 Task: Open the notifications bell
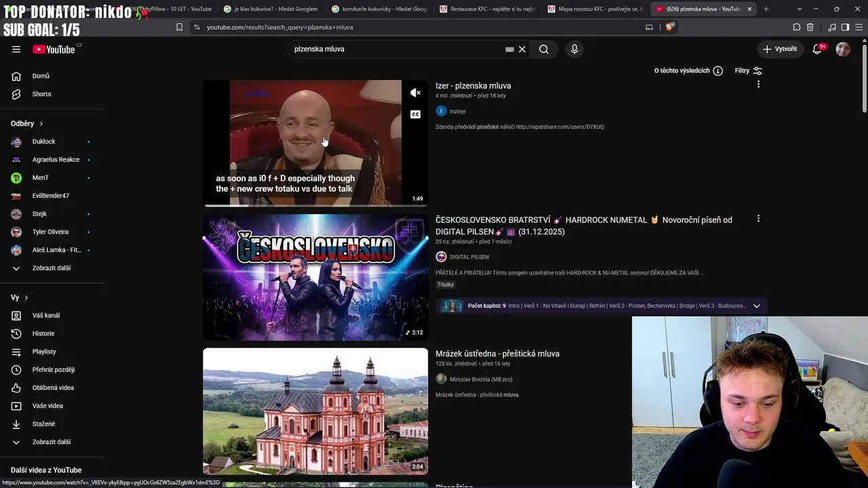(818, 49)
